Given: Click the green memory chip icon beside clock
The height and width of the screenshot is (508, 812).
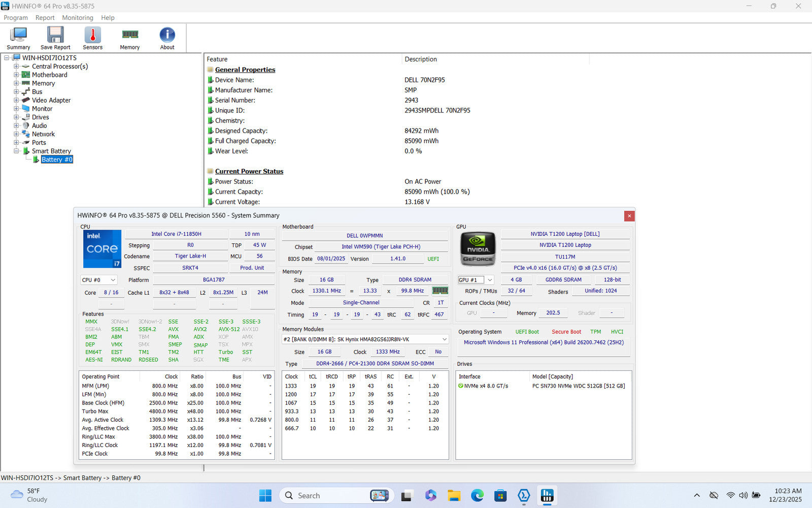Looking at the screenshot, I should pos(439,291).
